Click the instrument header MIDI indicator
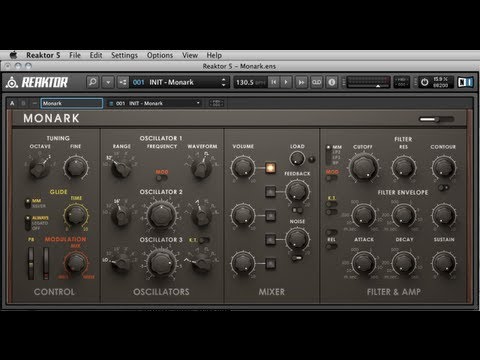 coord(216,103)
